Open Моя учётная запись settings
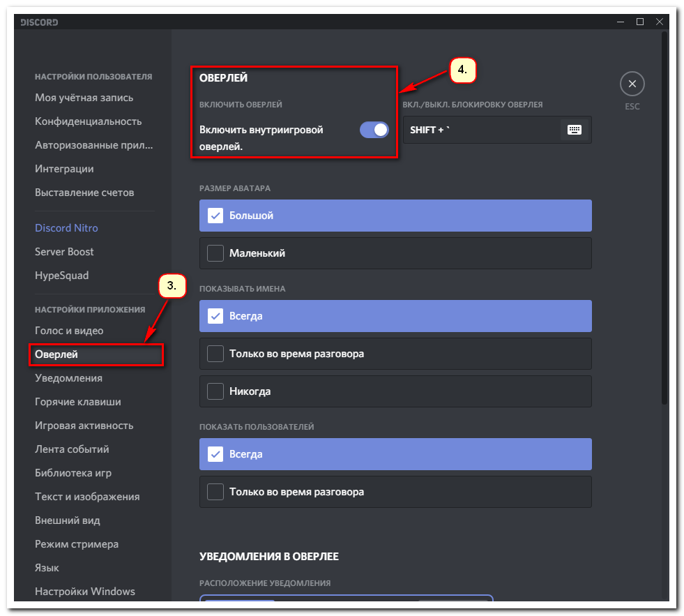 tap(84, 98)
